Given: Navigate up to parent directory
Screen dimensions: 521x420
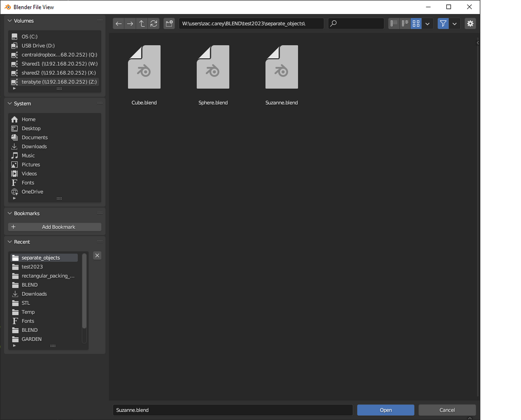Looking at the screenshot, I should point(142,23).
